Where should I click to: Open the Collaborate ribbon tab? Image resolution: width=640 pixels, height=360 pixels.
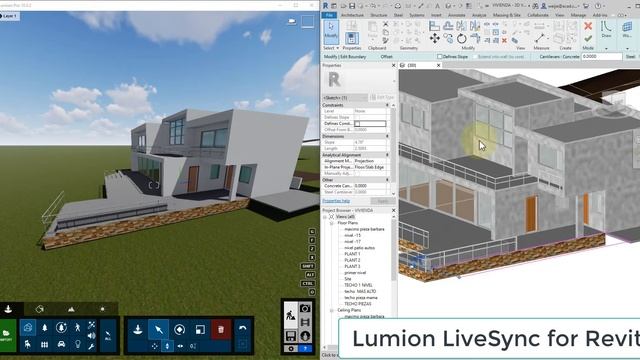(x=538, y=15)
